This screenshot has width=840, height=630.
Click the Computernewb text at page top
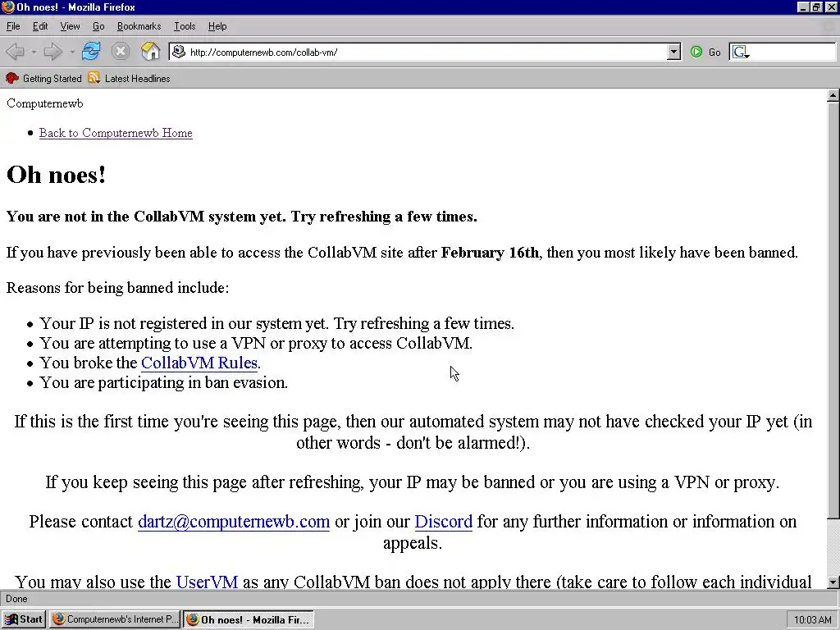(45, 103)
